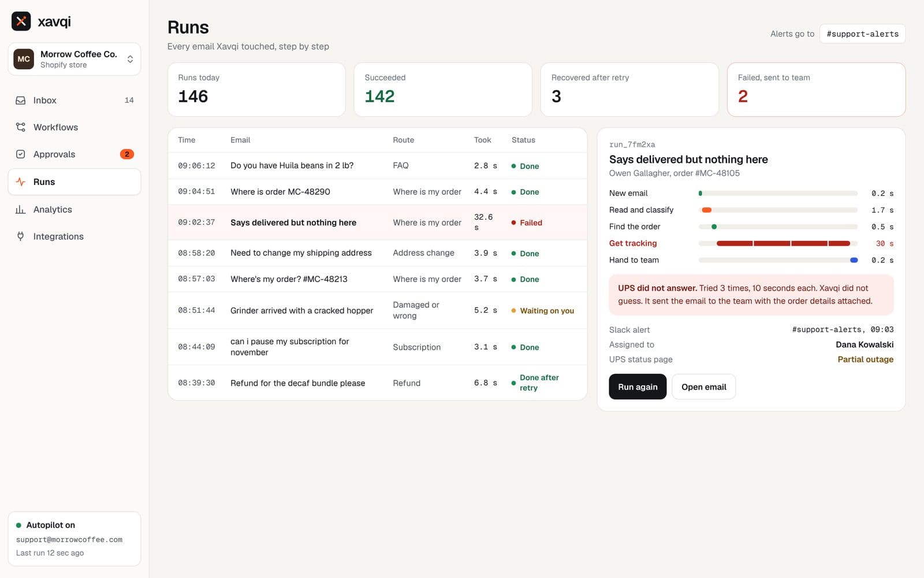Click the Integrations plug icon

pos(21,236)
